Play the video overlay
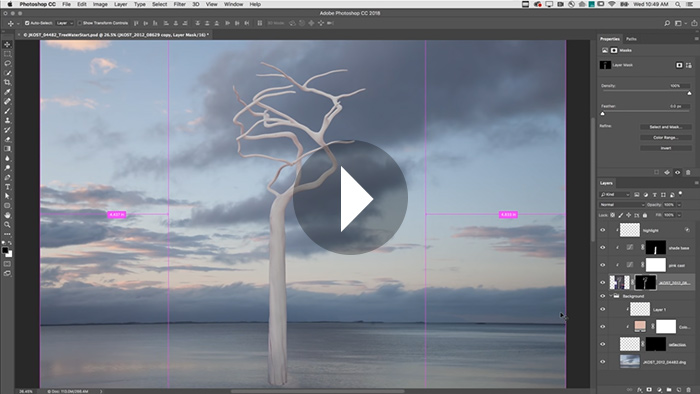Viewport: 700px width, 394px height. point(350,198)
